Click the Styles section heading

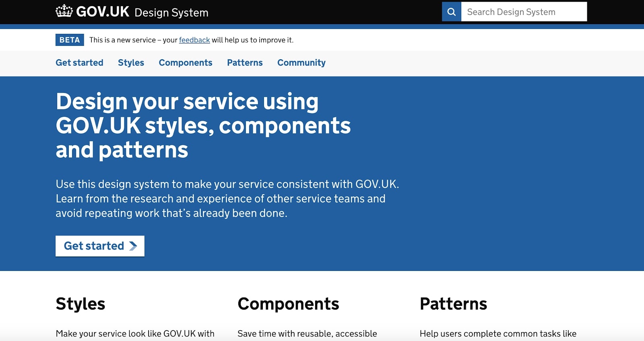80,304
